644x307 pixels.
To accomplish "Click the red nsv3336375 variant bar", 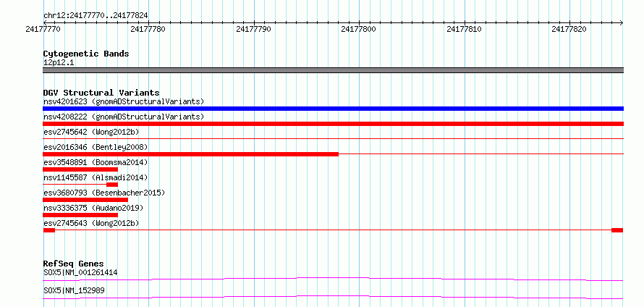I will pyautogui.click(x=80, y=215).
